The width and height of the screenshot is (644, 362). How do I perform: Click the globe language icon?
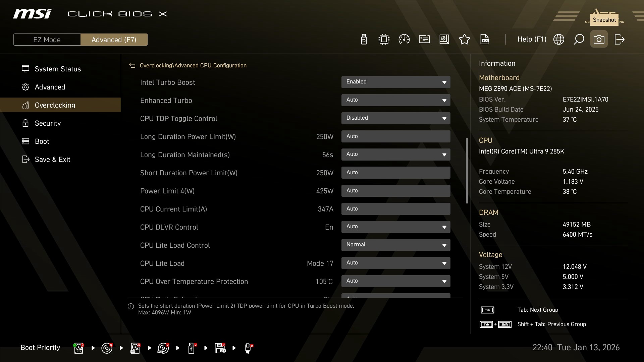[558, 39]
